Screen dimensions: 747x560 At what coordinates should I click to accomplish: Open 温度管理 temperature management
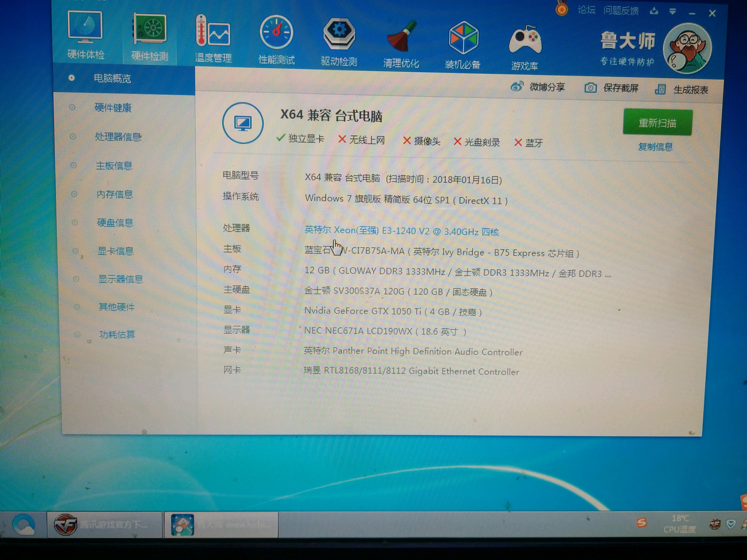click(213, 39)
